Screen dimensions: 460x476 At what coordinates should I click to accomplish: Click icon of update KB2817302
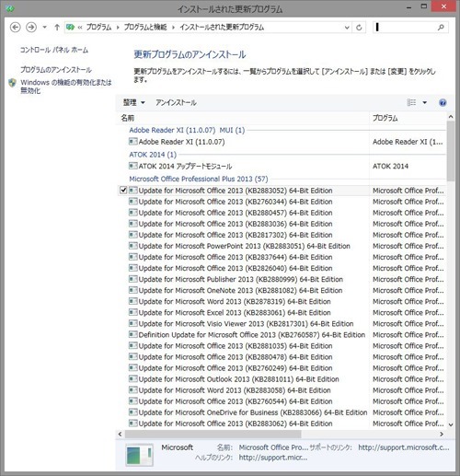coord(132,235)
